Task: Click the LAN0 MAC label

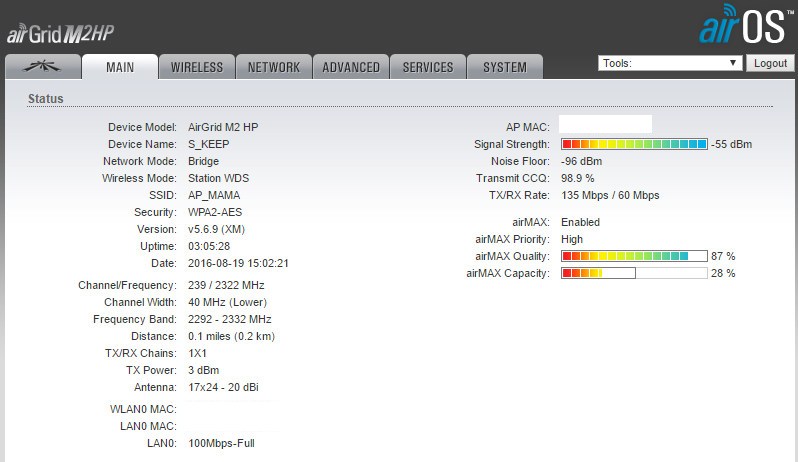Action: tap(148, 426)
